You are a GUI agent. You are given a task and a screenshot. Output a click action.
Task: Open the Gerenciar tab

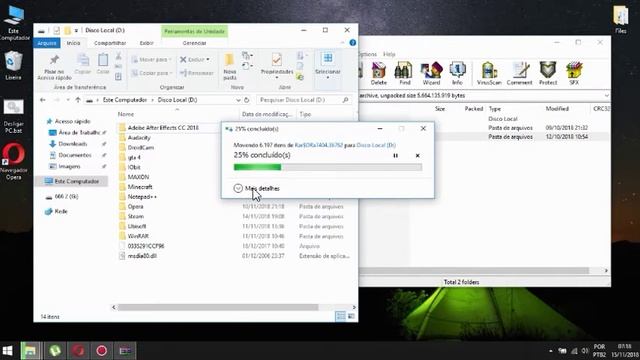click(x=194, y=43)
